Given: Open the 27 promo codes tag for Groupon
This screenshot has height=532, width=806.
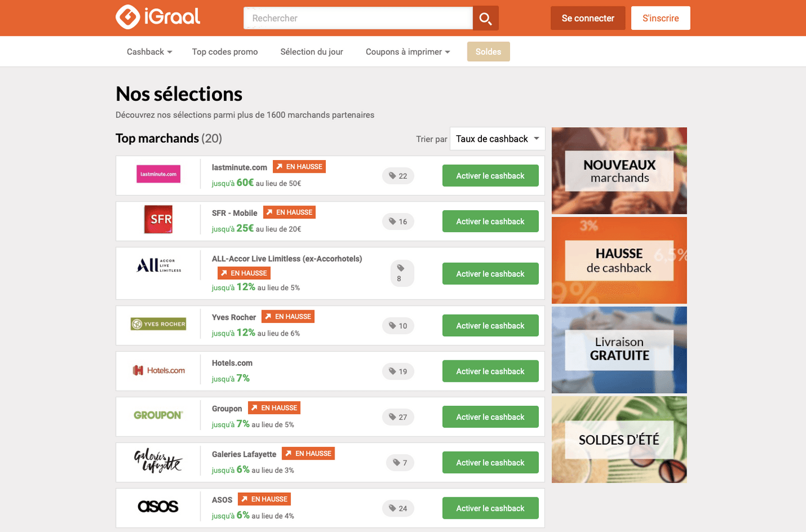Looking at the screenshot, I should (x=398, y=417).
